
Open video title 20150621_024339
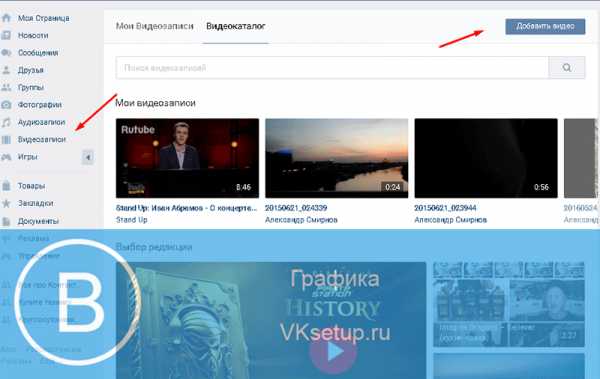point(296,208)
